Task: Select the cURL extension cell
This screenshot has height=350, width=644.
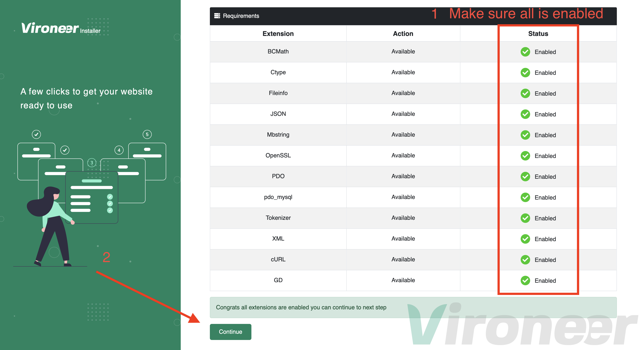Action: (x=278, y=259)
